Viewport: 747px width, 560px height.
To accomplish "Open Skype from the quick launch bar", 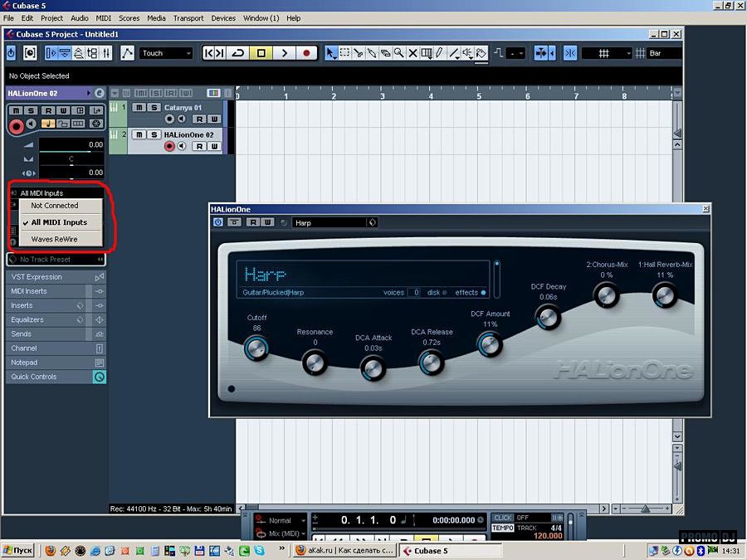I will [x=259, y=551].
